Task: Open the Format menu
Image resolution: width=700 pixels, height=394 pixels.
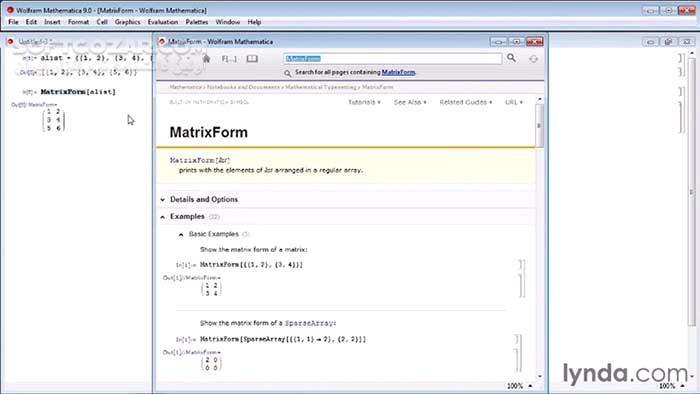Action: coord(79,22)
